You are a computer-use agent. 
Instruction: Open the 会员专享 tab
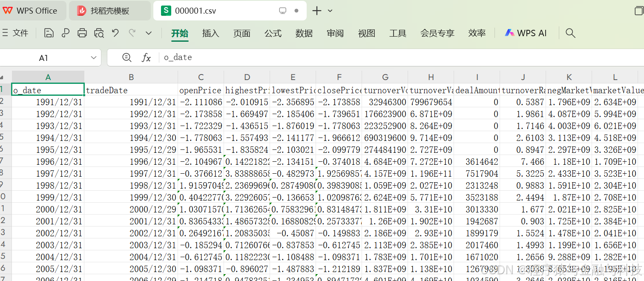pyautogui.click(x=437, y=33)
